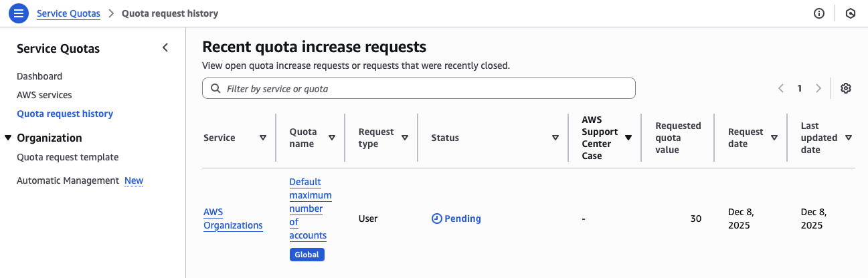Click the hexagon icon in top right

(851, 13)
